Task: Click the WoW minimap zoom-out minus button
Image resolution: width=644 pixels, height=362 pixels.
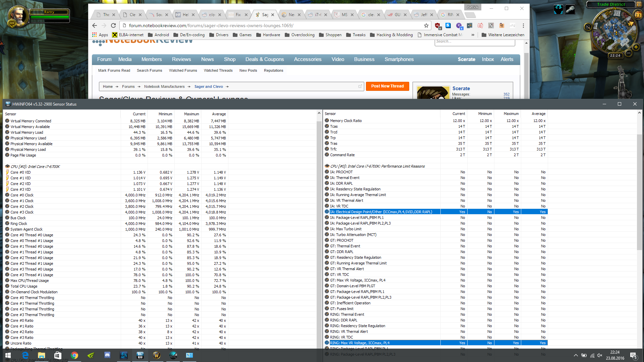Action: point(629,53)
